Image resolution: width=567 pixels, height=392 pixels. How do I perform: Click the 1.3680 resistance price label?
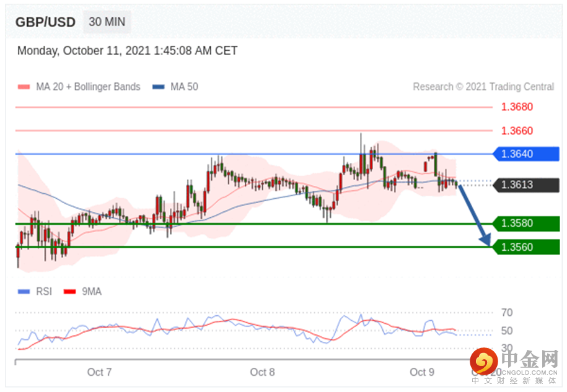pyautogui.click(x=517, y=107)
